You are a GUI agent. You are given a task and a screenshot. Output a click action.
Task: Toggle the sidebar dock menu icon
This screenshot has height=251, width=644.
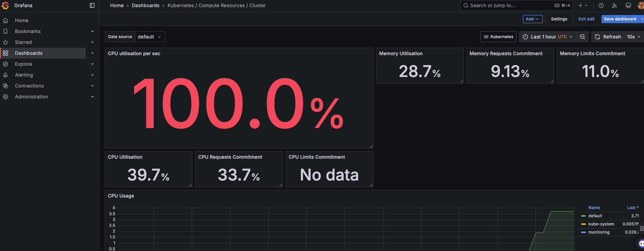[x=92, y=5]
